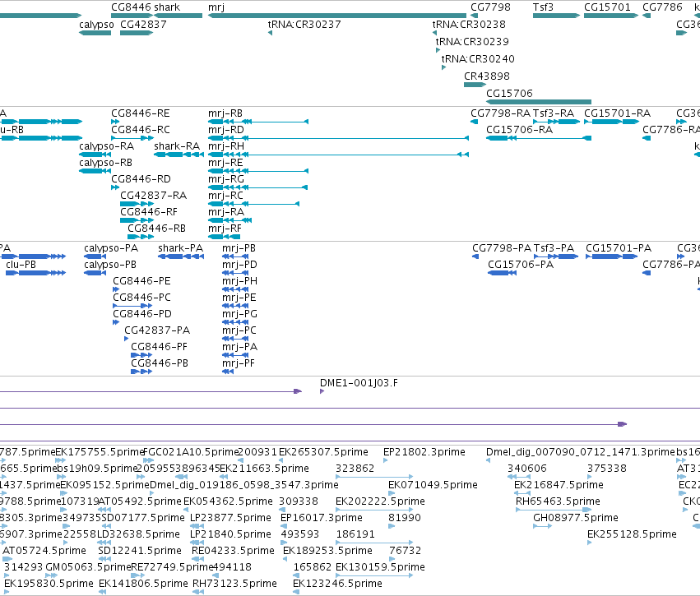Open cDNA GH08977.5prime
This screenshot has width=700, height=596.
pos(542,526)
